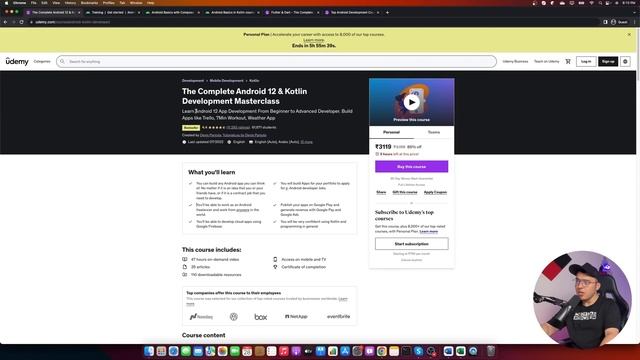Open Apple TV from the dock
This screenshot has width=640, height=360.
(x=308, y=351)
